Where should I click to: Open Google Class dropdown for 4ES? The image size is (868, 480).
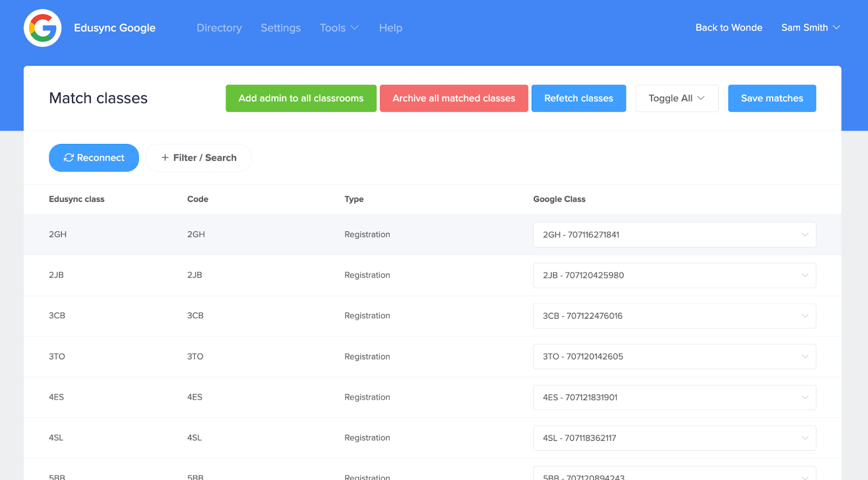click(x=674, y=397)
